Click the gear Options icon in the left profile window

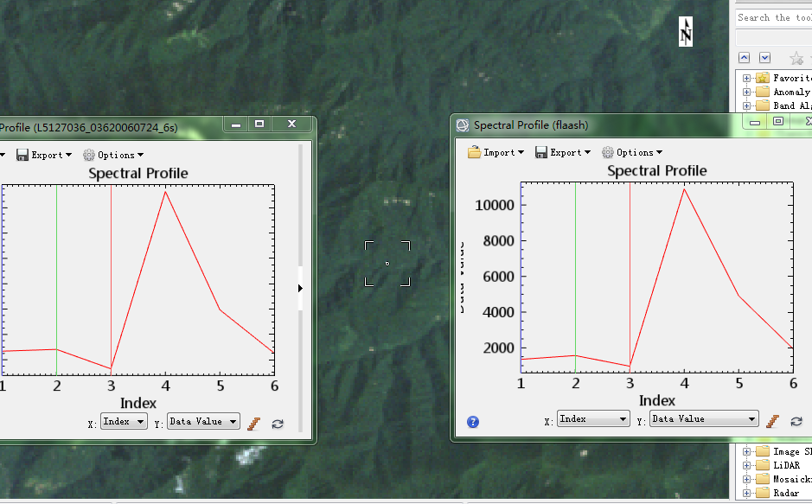tap(89, 155)
